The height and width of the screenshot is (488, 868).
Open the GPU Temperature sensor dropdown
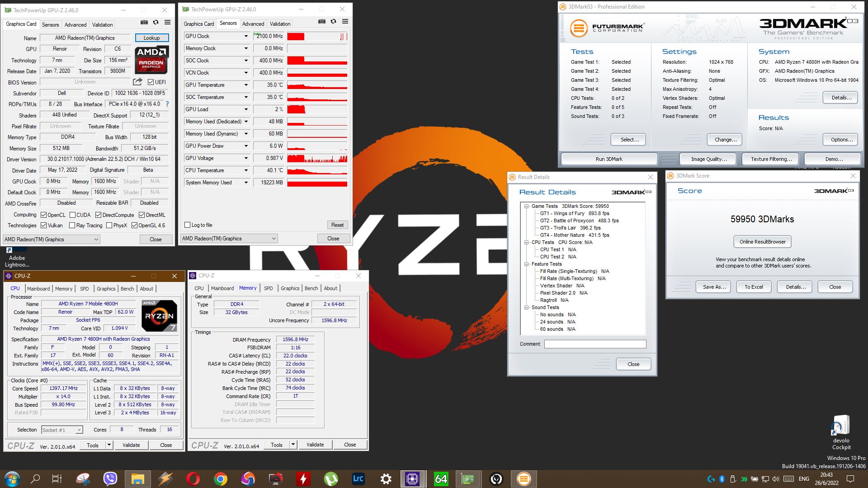pyautogui.click(x=246, y=85)
